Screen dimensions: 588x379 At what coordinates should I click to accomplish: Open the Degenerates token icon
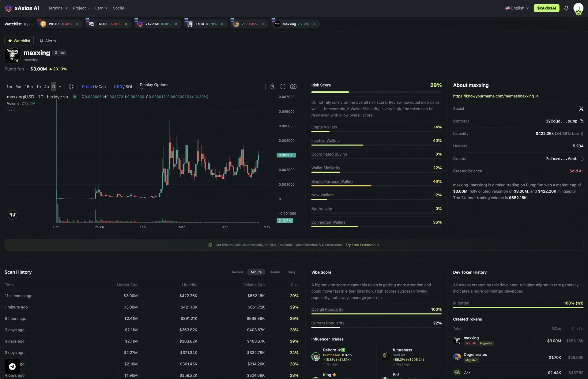457,357
